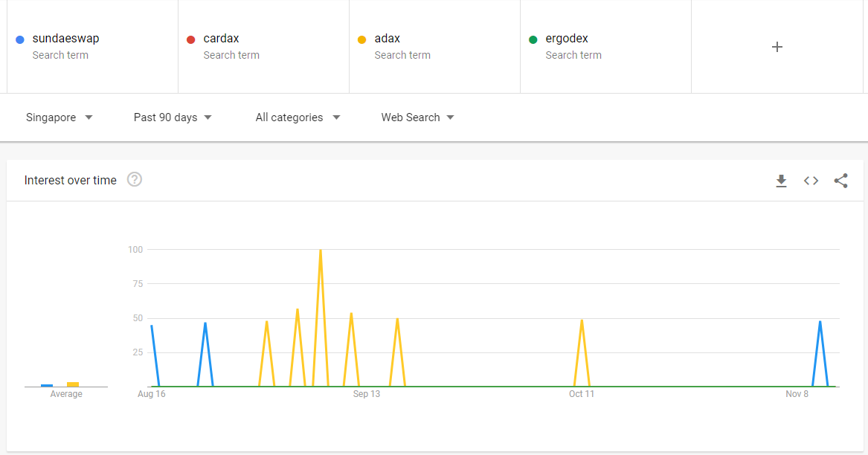Edit the sundaeswap search term

[x=66, y=39]
